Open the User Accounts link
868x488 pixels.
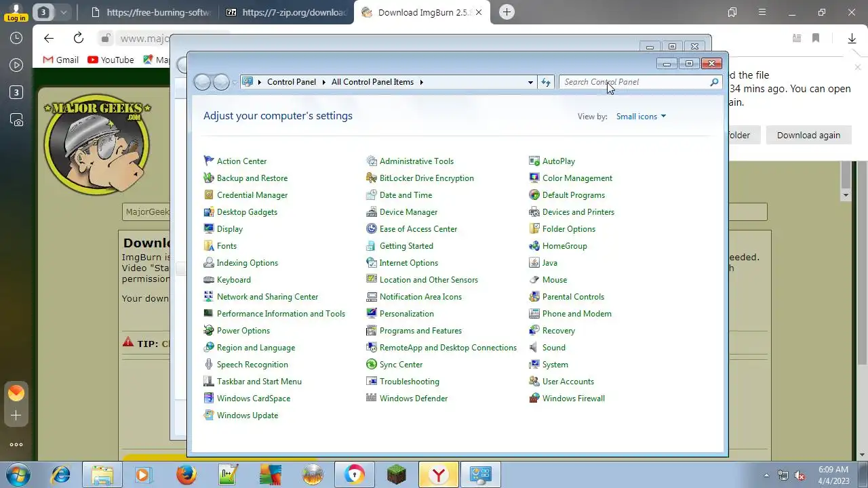(x=568, y=382)
